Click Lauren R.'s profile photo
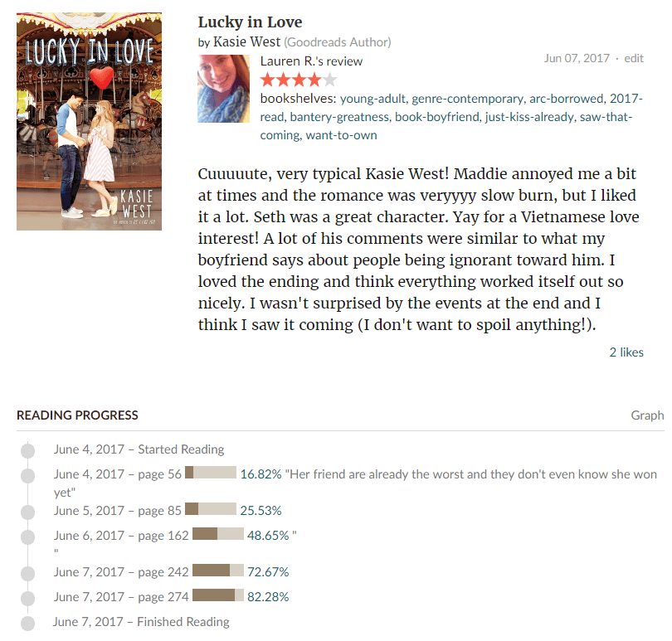 pos(223,89)
